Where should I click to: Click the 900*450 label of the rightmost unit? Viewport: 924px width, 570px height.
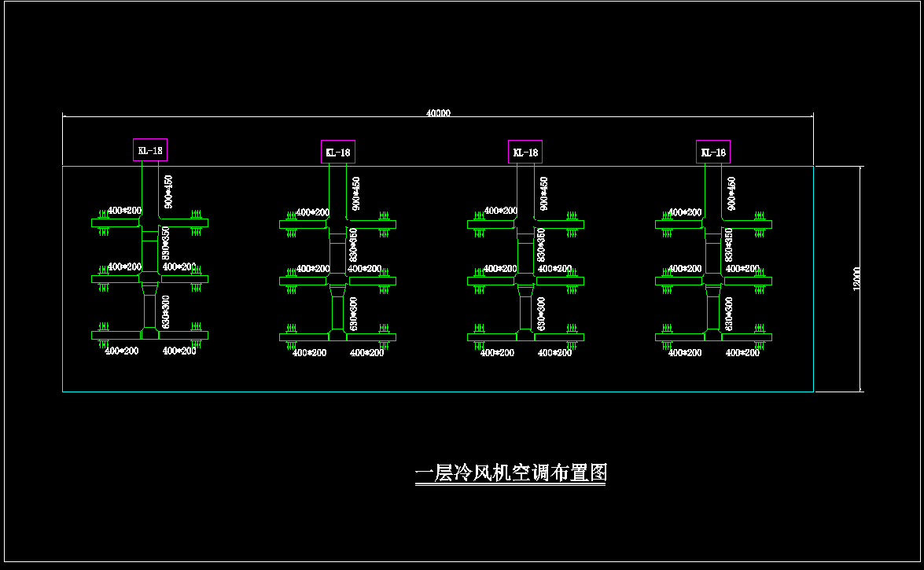pos(731,193)
